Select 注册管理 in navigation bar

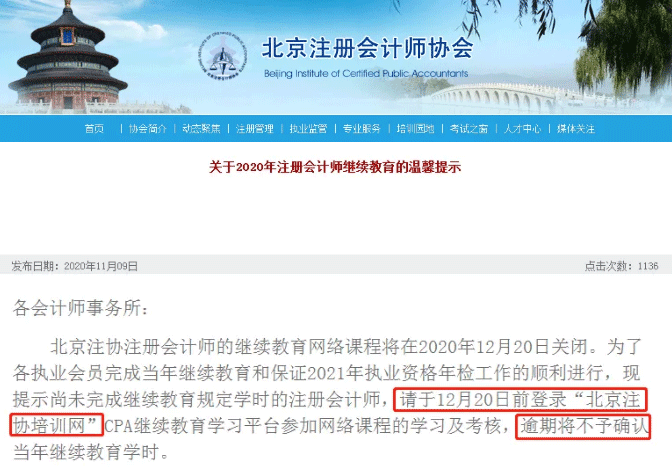(255, 129)
